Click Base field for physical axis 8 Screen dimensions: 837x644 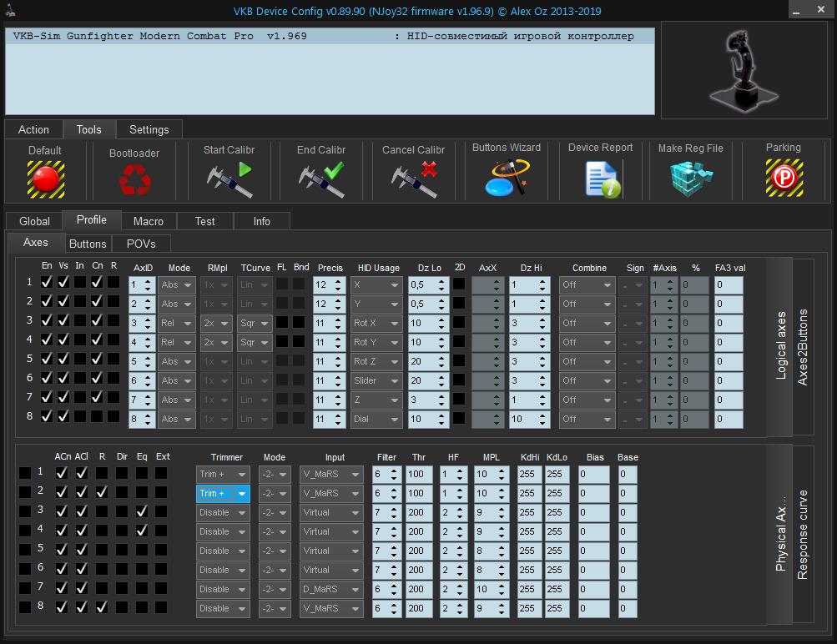(628, 609)
